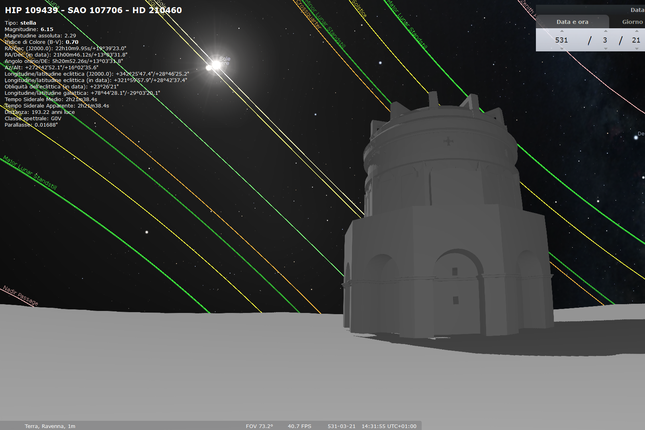Click the FOV 73.2° readout
645x430 pixels.
coord(258,424)
